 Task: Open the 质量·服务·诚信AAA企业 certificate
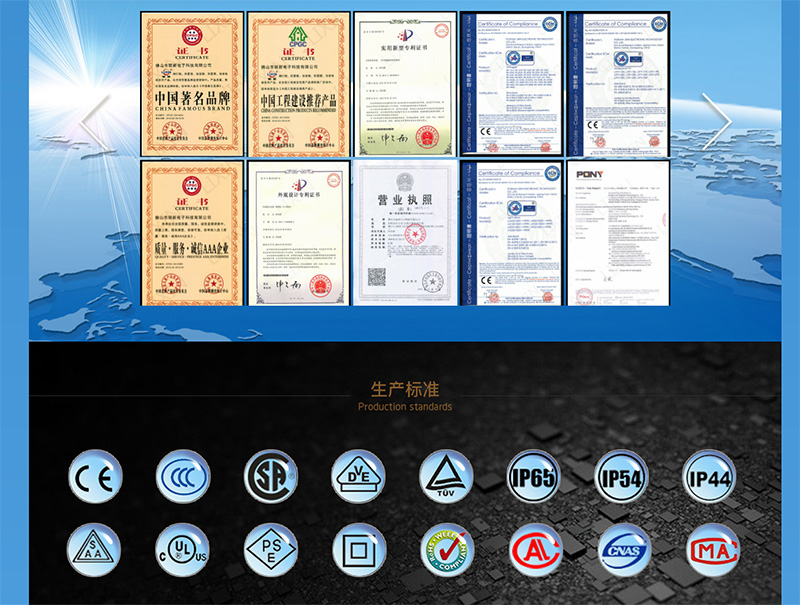coord(192,233)
